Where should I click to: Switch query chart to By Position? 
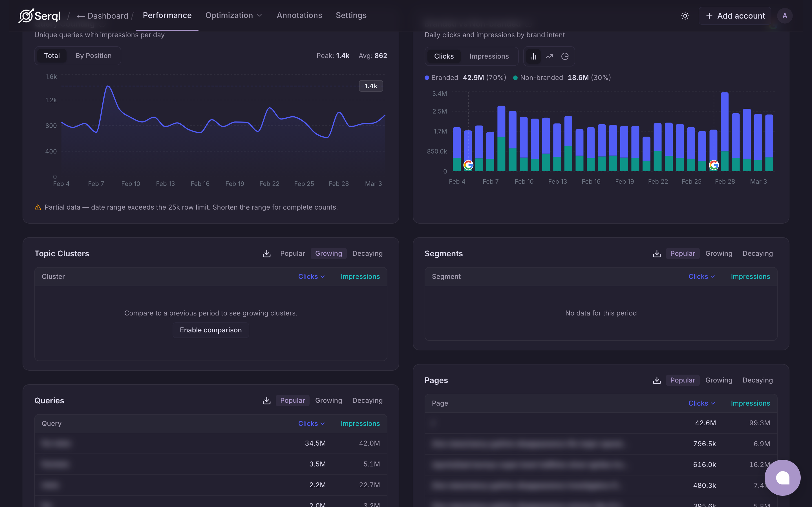pos(93,56)
